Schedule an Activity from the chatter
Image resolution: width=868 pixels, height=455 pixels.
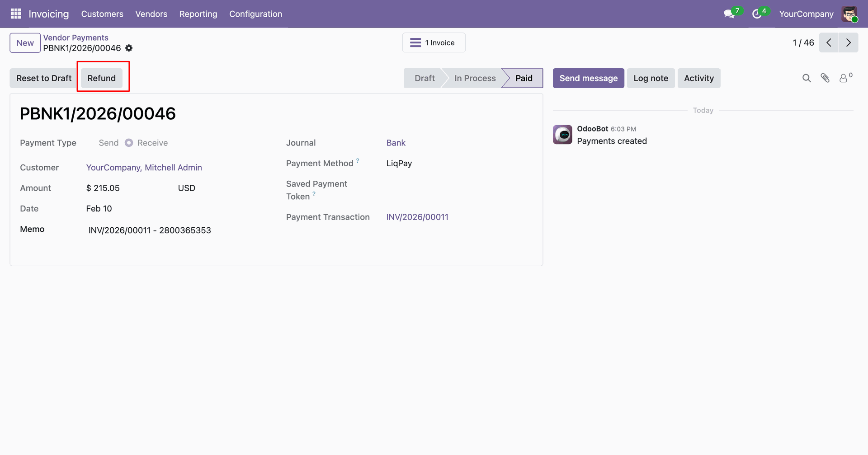tap(699, 78)
